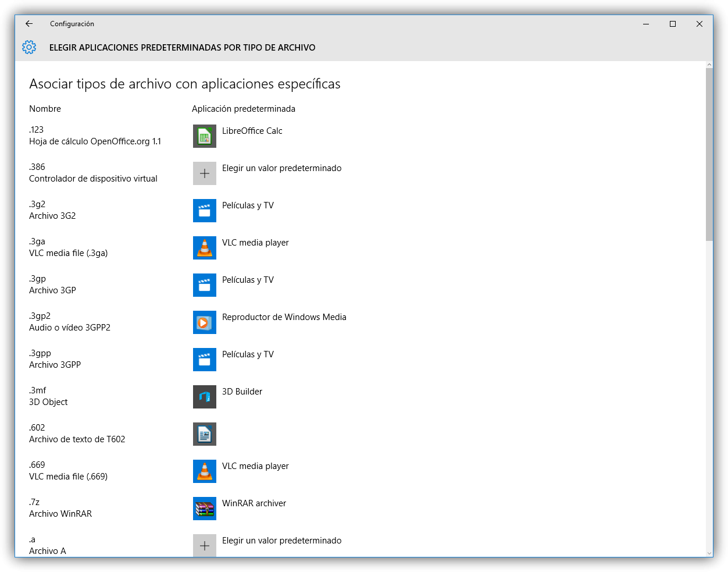Select 'Archivo A' description
728x572 pixels.
point(48,551)
